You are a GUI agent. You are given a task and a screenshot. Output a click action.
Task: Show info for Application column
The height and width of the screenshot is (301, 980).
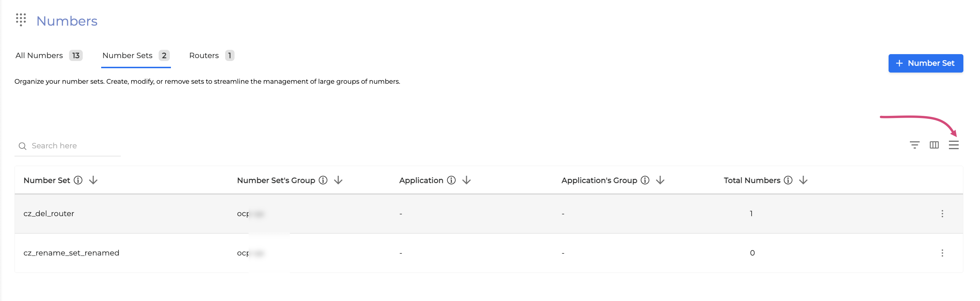[451, 180]
